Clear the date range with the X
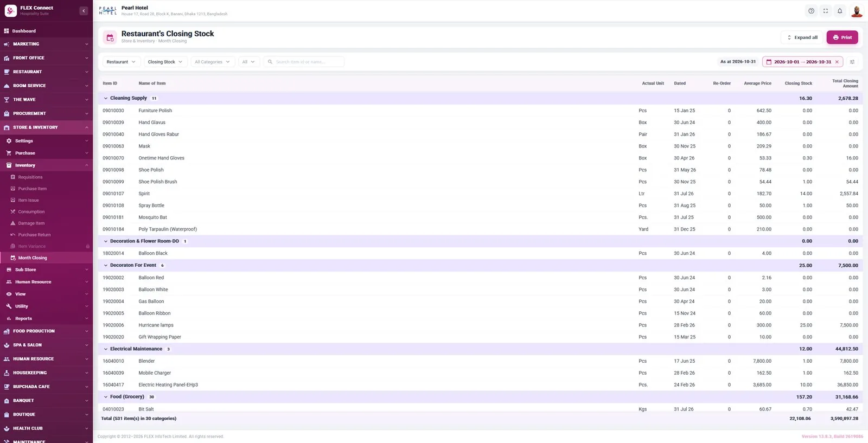 tap(837, 62)
